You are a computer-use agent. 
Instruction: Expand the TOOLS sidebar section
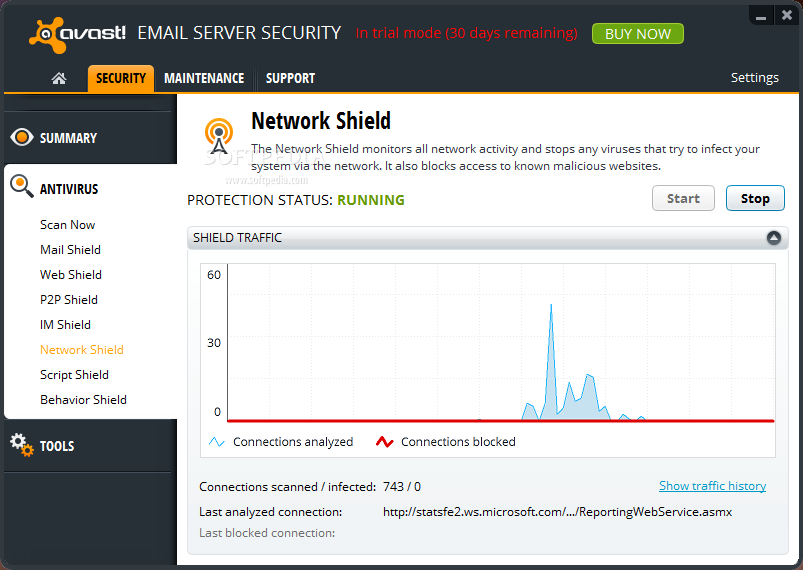point(57,446)
